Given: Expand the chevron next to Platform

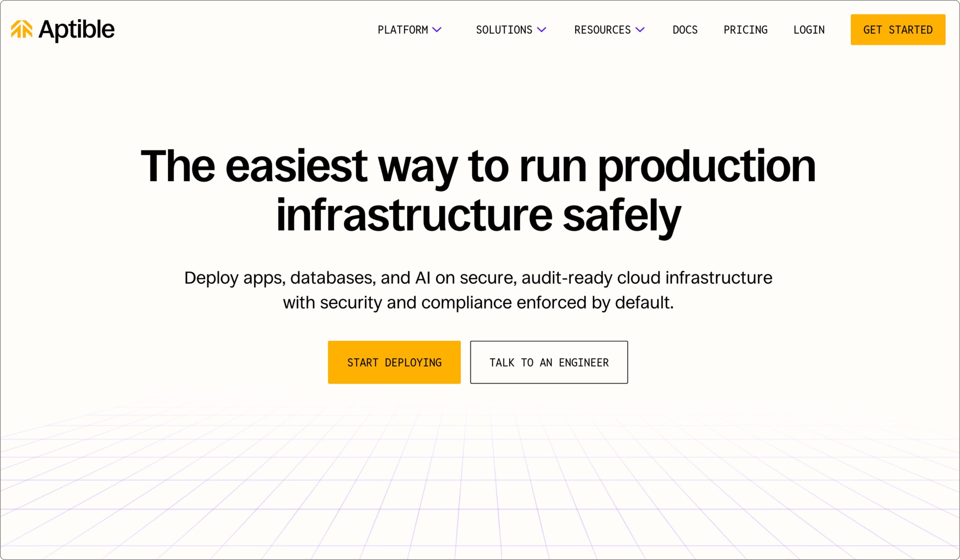Looking at the screenshot, I should [437, 30].
